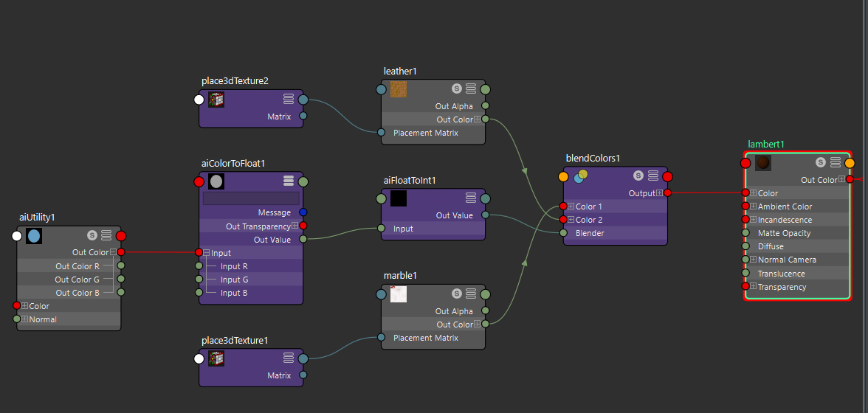
Task: Expand the Color 1 attribute on blendColors1
Action: (571, 206)
